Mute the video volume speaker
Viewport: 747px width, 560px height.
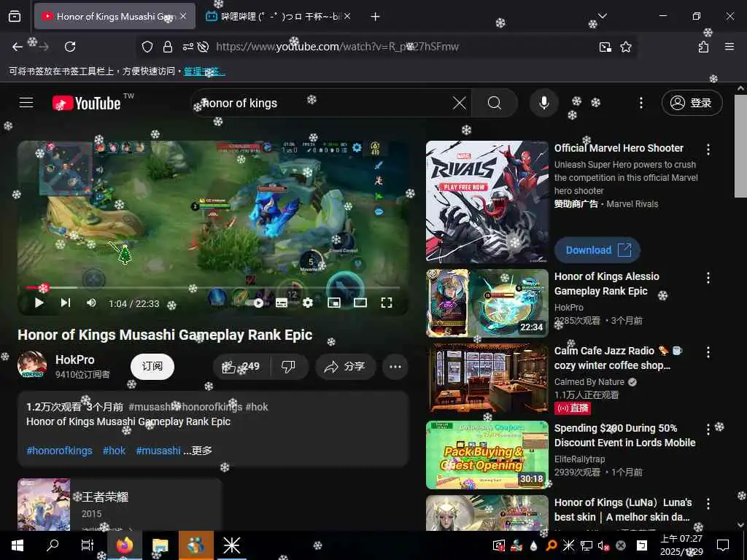(x=91, y=303)
